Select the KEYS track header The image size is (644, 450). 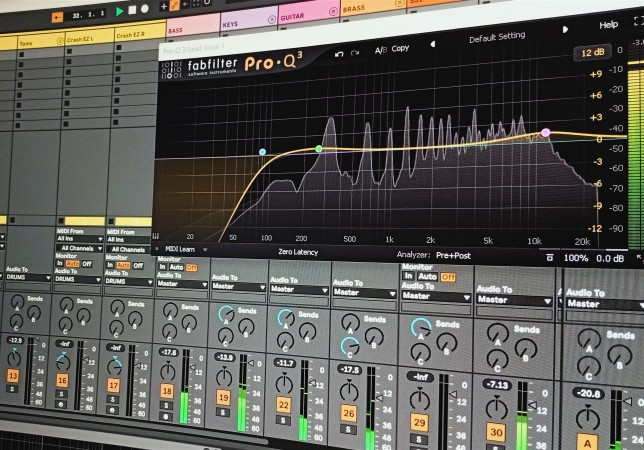[x=249, y=21]
